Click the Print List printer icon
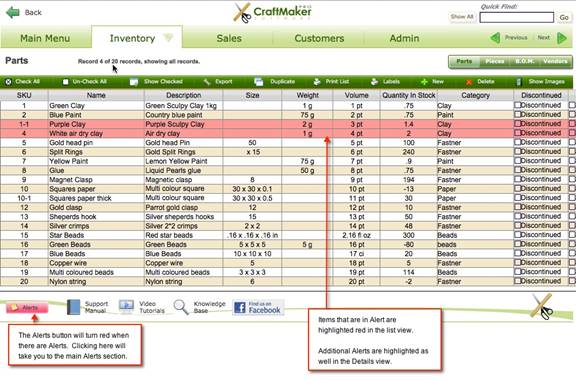Image resolution: width=576 pixels, height=380 pixels. tap(317, 82)
